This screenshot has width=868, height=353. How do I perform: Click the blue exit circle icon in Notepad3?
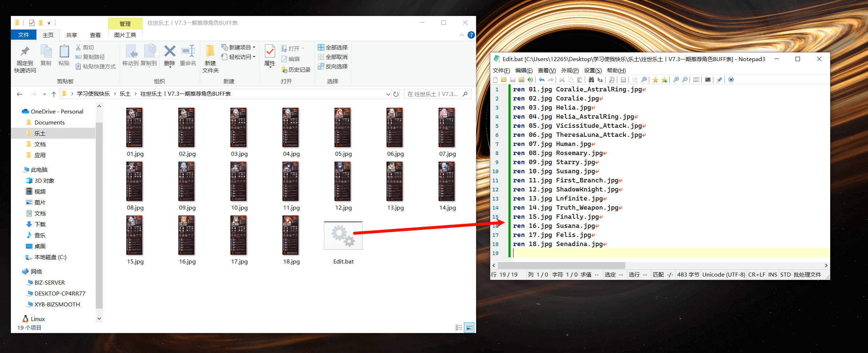tap(731, 80)
